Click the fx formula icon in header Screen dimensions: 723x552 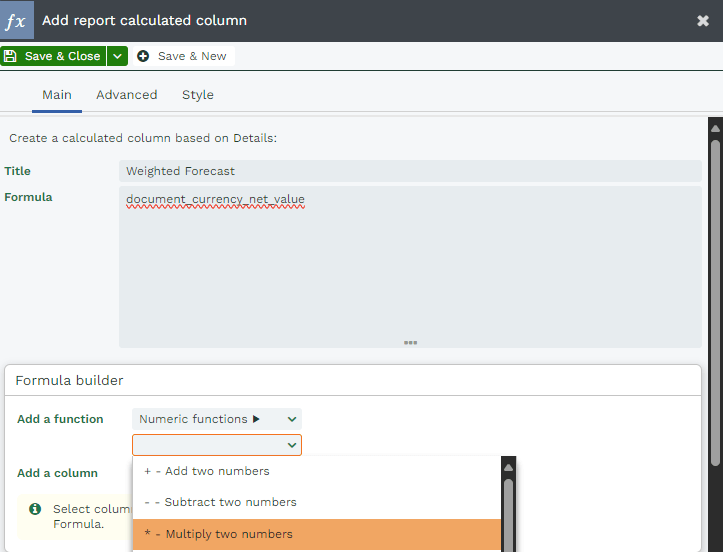(x=17, y=20)
